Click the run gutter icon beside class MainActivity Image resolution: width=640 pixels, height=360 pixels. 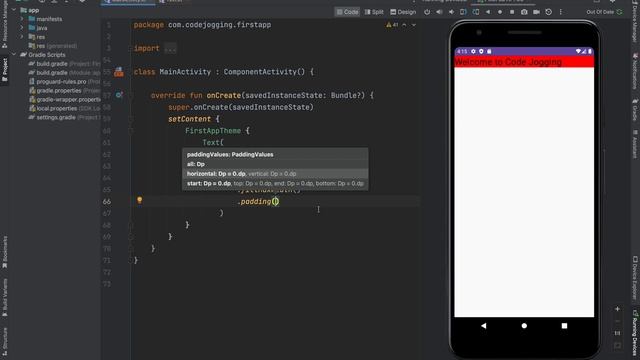(x=119, y=72)
